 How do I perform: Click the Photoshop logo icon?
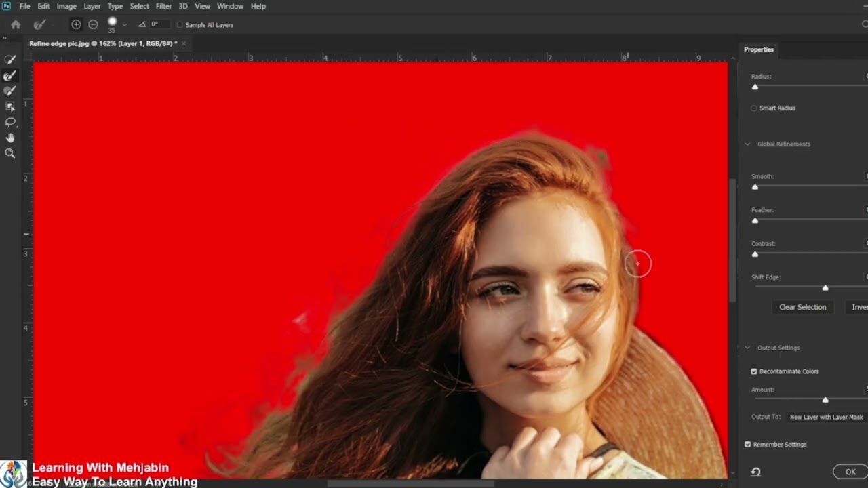7,6
